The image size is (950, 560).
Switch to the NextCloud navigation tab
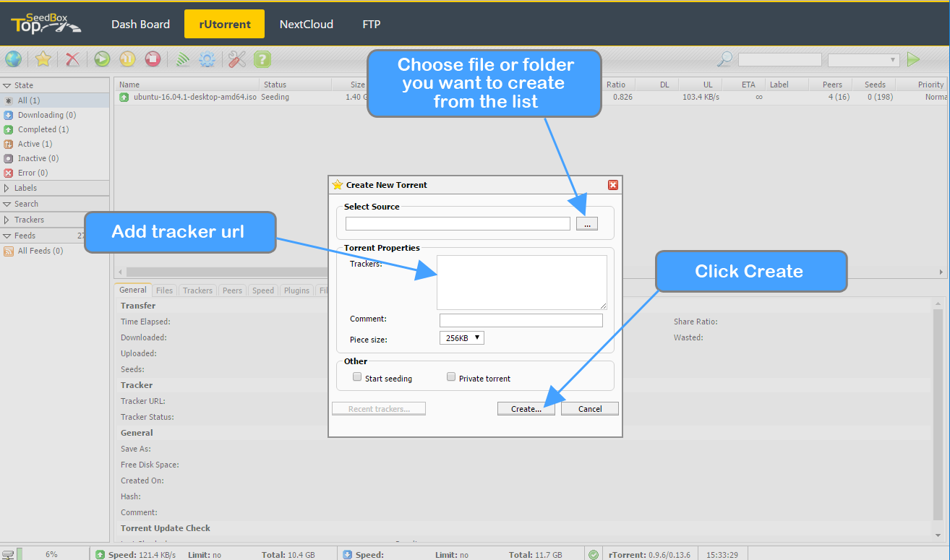[x=306, y=24]
